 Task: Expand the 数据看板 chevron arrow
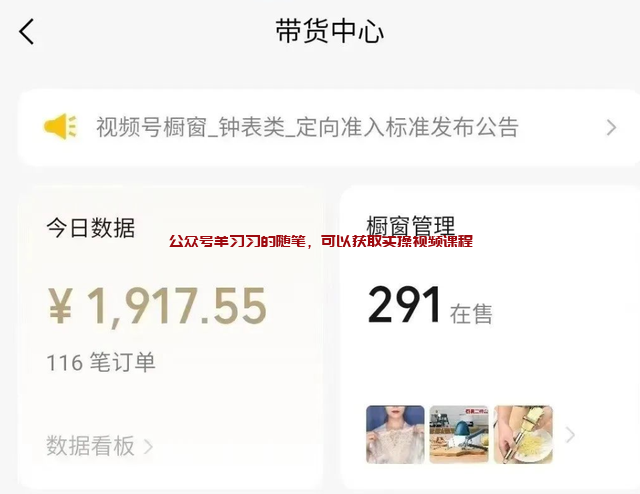[148, 446]
